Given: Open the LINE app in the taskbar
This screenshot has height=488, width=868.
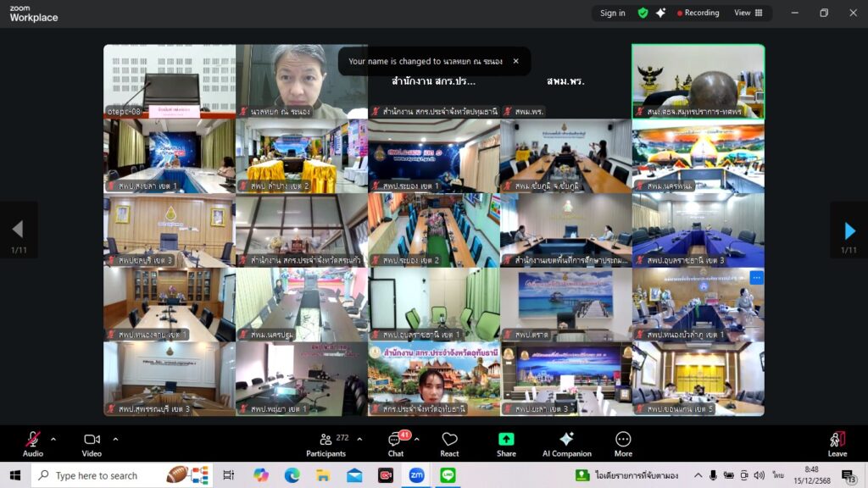Looking at the screenshot, I should pos(448,475).
